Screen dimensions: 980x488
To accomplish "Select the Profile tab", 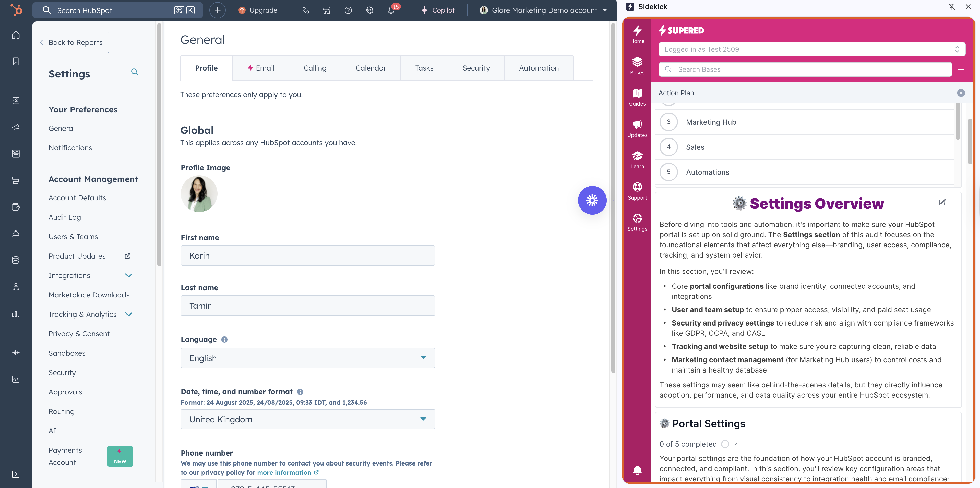I will coord(206,68).
